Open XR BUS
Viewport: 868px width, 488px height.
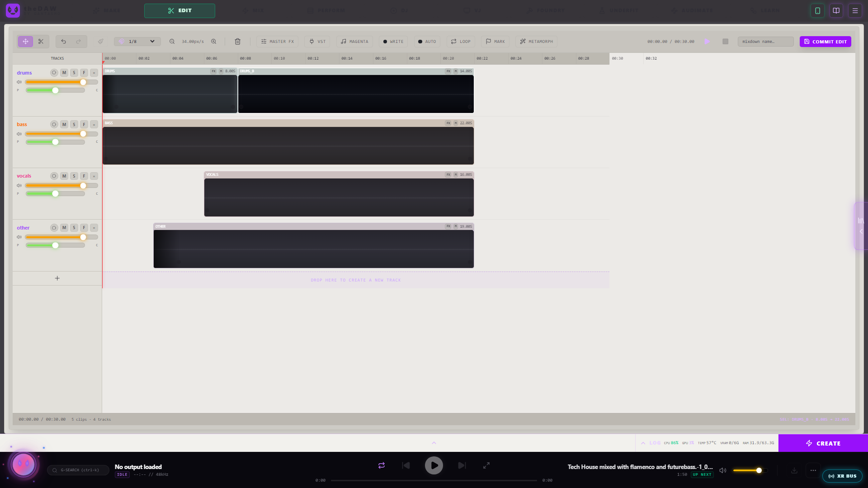click(x=842, y=476)
